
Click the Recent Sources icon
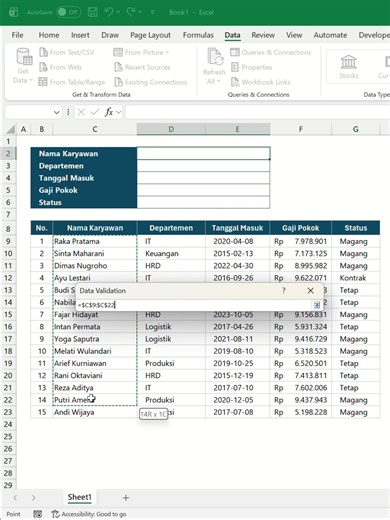coord(118,67)
